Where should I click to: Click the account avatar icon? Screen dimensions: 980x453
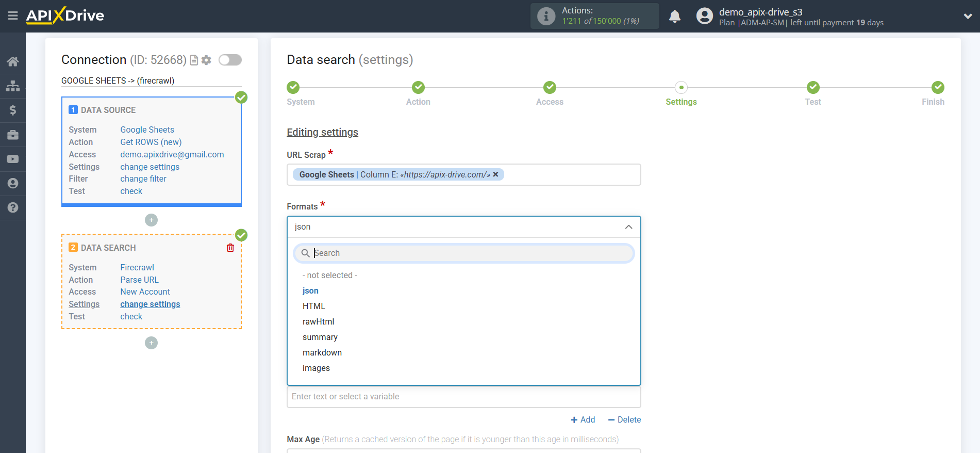(704, 16)
